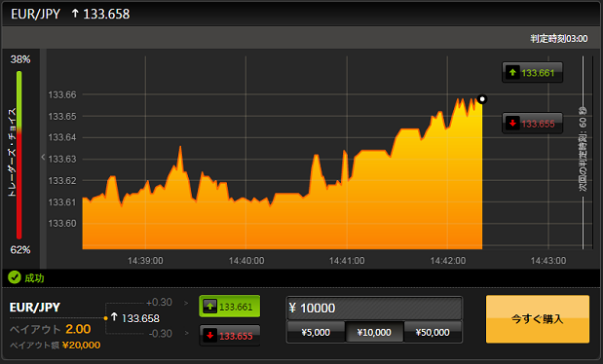Click the green success checkmark icon
The width and height of the screenshot is (603, 364).
(15, 277)
